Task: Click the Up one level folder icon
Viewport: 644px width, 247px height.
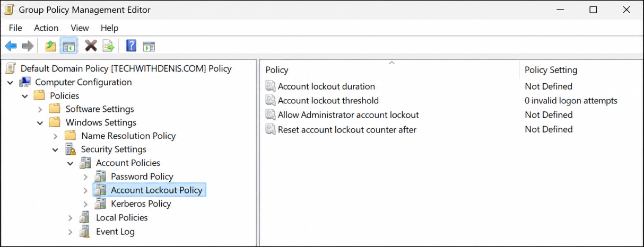Action: point(51,46)
